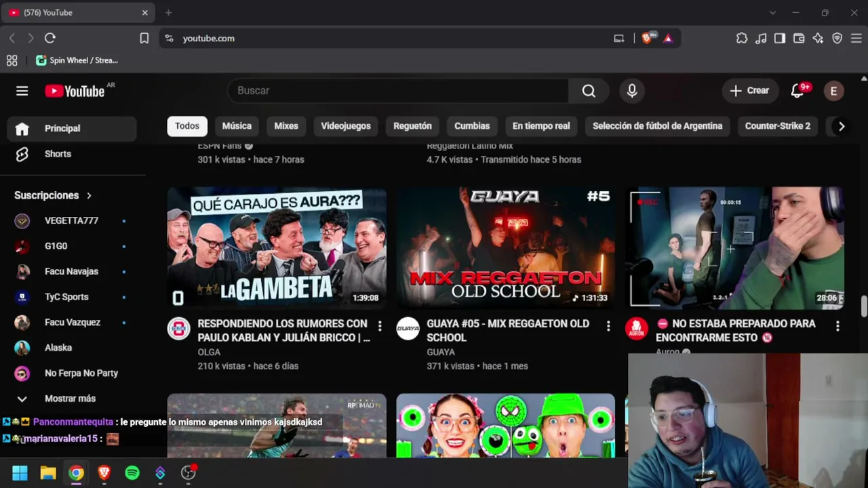Select 'Selección de fútbol de Argentina' chip

[x=657, y=126]
